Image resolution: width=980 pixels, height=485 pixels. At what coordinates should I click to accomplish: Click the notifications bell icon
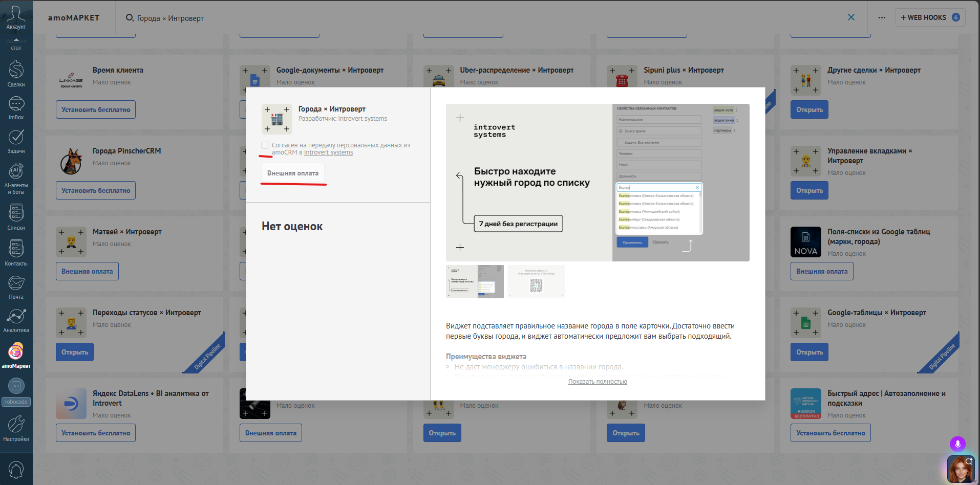point(16,469)
